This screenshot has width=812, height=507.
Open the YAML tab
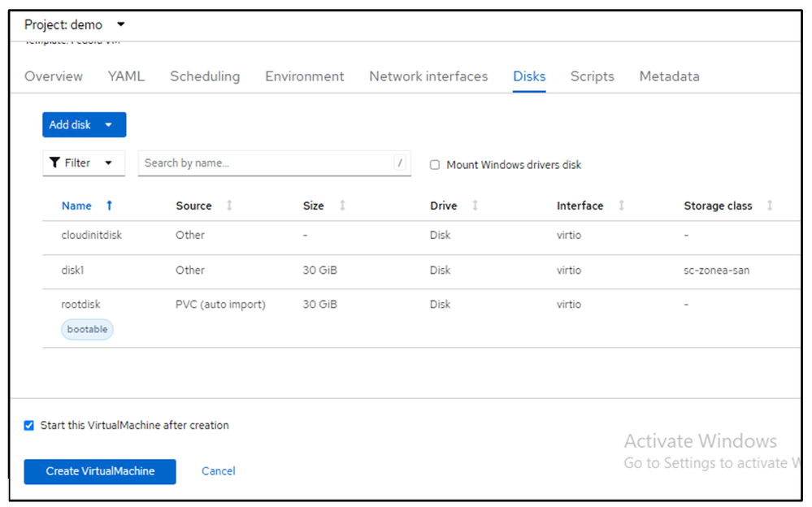pyautogui.click(x=126, y=76)
